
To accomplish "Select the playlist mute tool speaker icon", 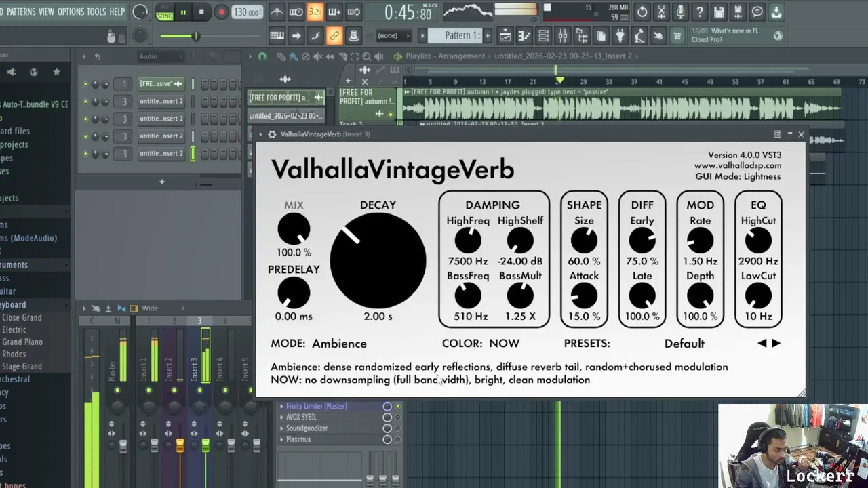I will click(318, 56).
